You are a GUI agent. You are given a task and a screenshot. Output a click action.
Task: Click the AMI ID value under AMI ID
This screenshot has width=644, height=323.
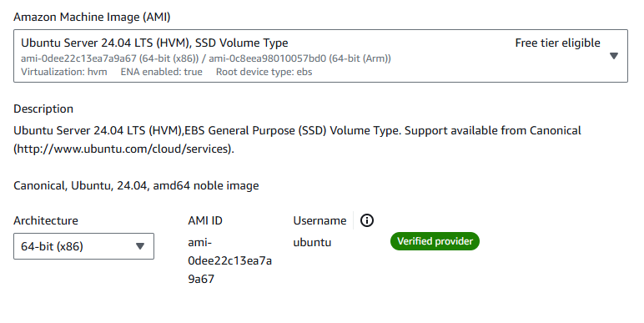pos(229,260)
